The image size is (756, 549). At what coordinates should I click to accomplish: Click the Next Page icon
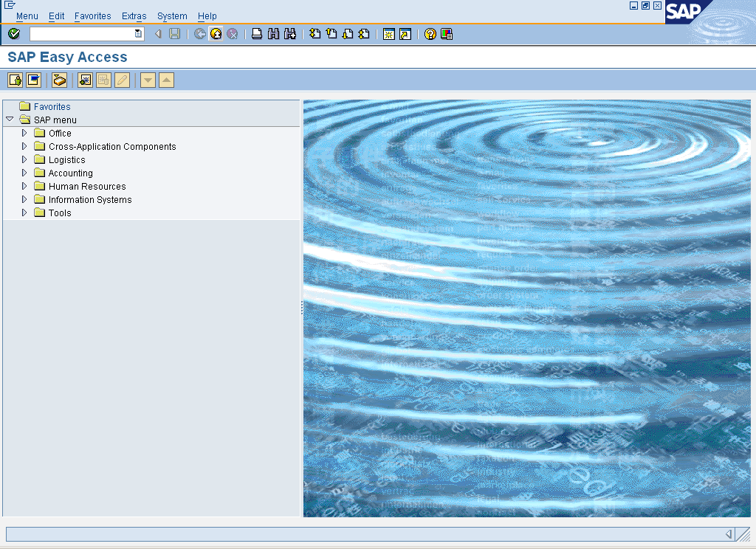click(x=348, y=34)
